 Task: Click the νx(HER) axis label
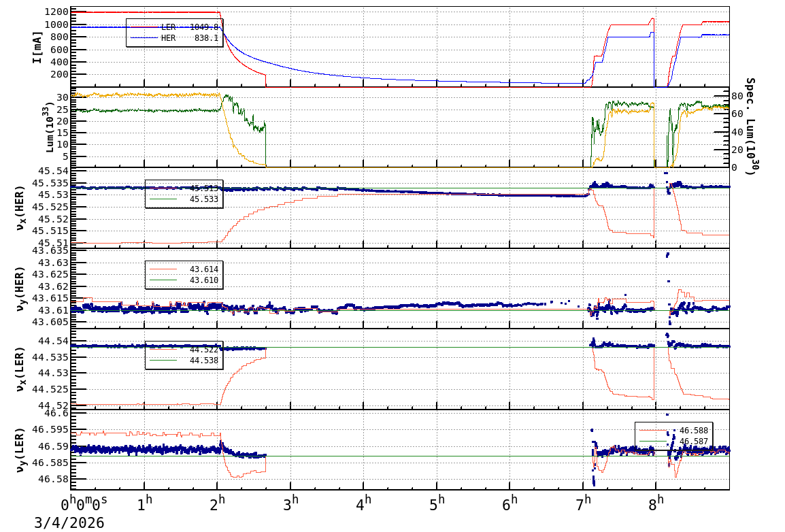[20, 208]
